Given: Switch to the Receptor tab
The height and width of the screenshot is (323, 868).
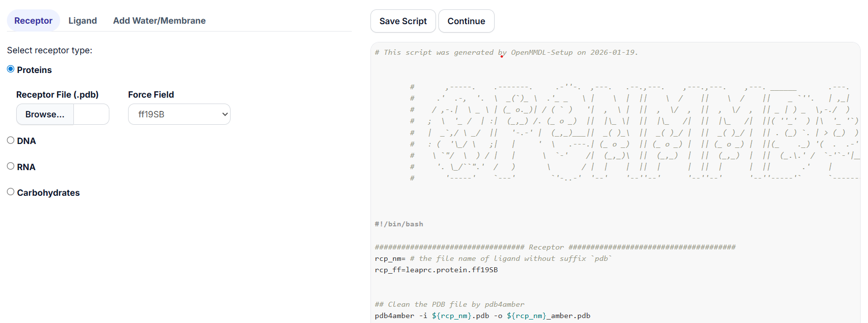Looking at the screenshot, I should pos(33,21).
